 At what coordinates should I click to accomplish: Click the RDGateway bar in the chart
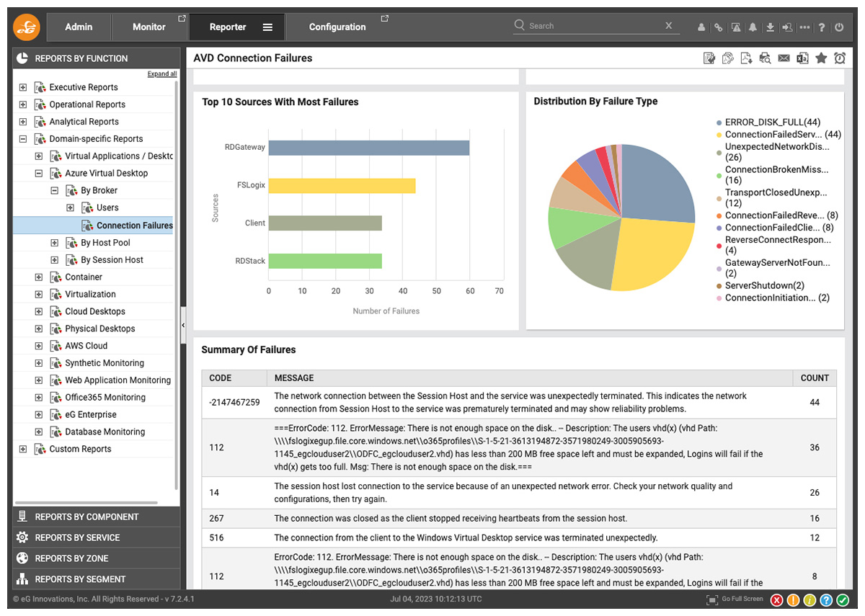point(369,147)
